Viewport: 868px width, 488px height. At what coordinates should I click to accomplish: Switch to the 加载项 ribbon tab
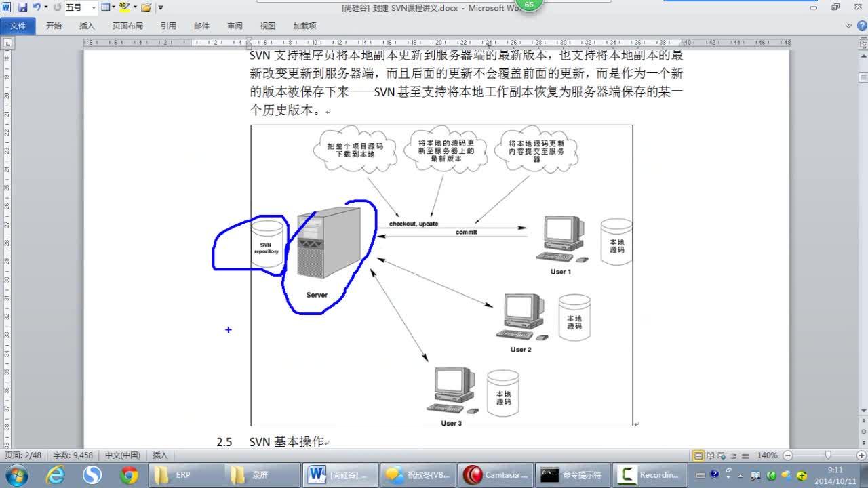pyautogui.click(x=304, y=26)
